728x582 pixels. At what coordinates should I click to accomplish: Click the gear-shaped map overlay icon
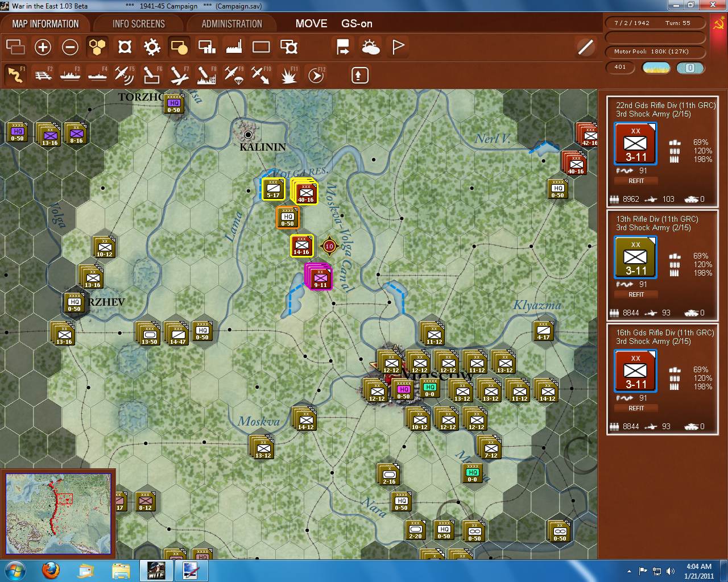pos(152,47)
